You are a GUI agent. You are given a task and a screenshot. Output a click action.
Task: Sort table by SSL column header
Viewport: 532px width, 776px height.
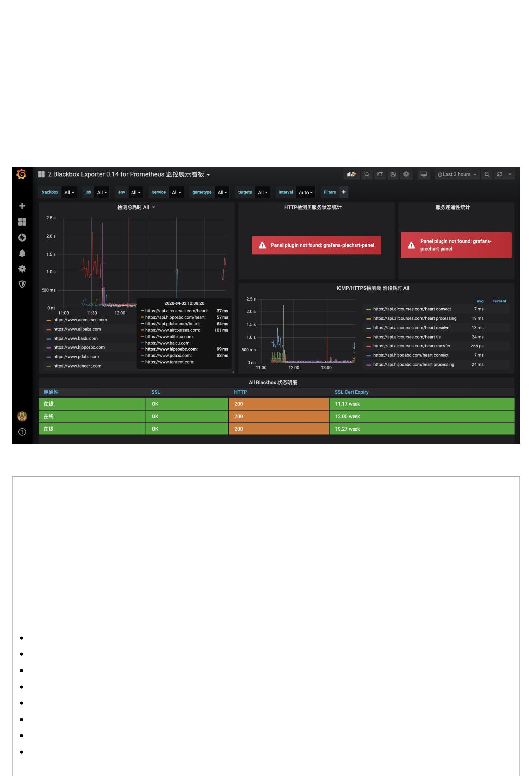point(156,392)
